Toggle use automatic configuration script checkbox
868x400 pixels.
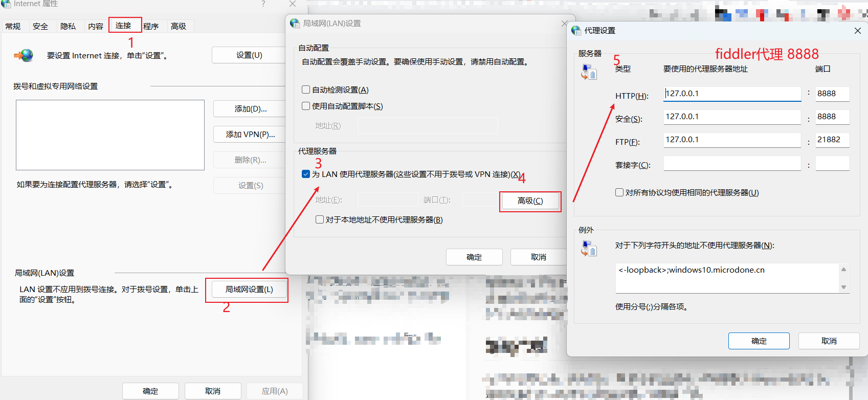click(x=306, y=106)
